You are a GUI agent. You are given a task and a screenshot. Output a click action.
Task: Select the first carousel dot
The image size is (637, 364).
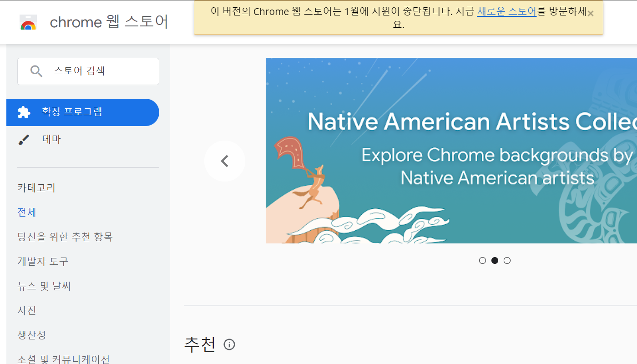482,261
